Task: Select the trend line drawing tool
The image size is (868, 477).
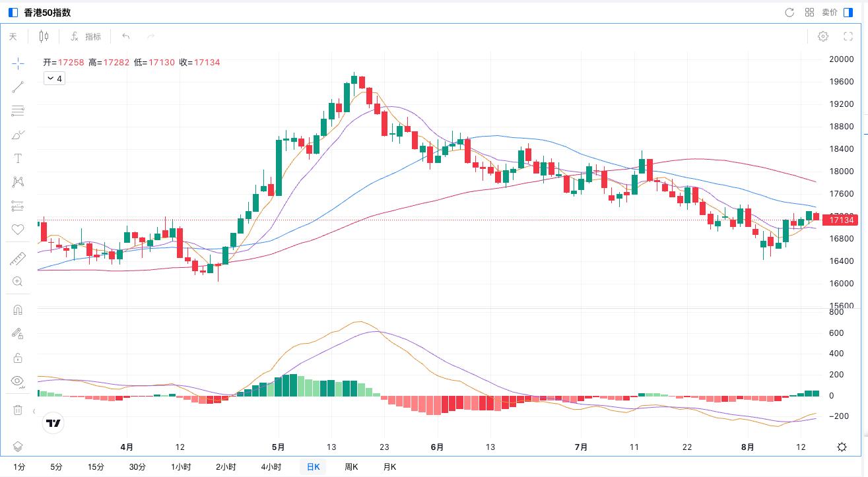Action: click(18, 86)
